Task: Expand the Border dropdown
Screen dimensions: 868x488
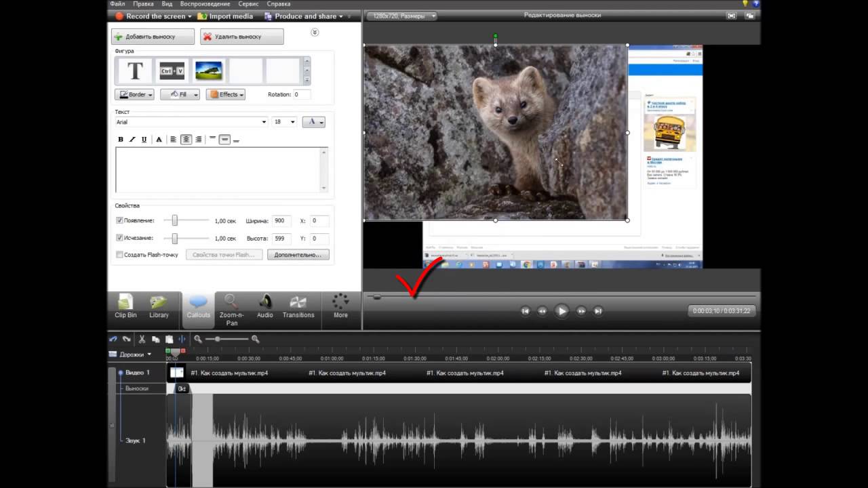Action: (x=134, y=95)
